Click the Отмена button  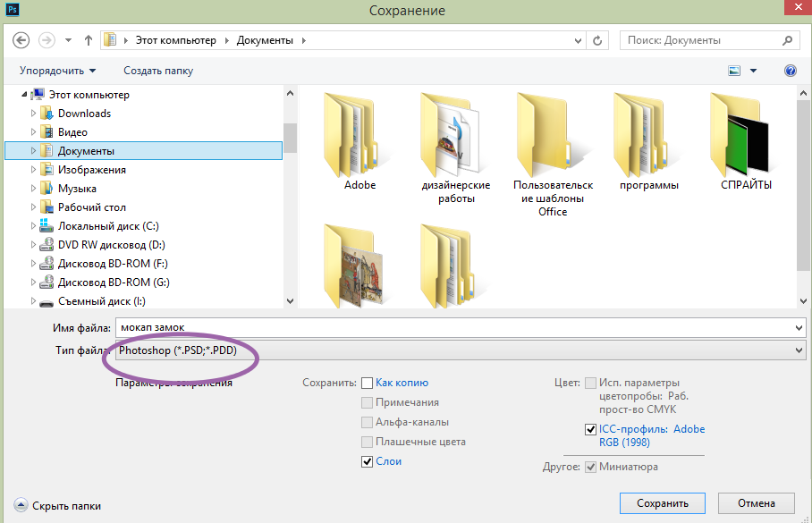tap(756, 503)
